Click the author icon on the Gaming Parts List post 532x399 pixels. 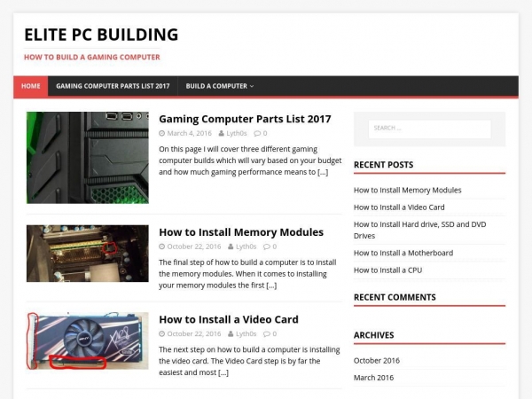pyautogui.click(x=221, y=133)
